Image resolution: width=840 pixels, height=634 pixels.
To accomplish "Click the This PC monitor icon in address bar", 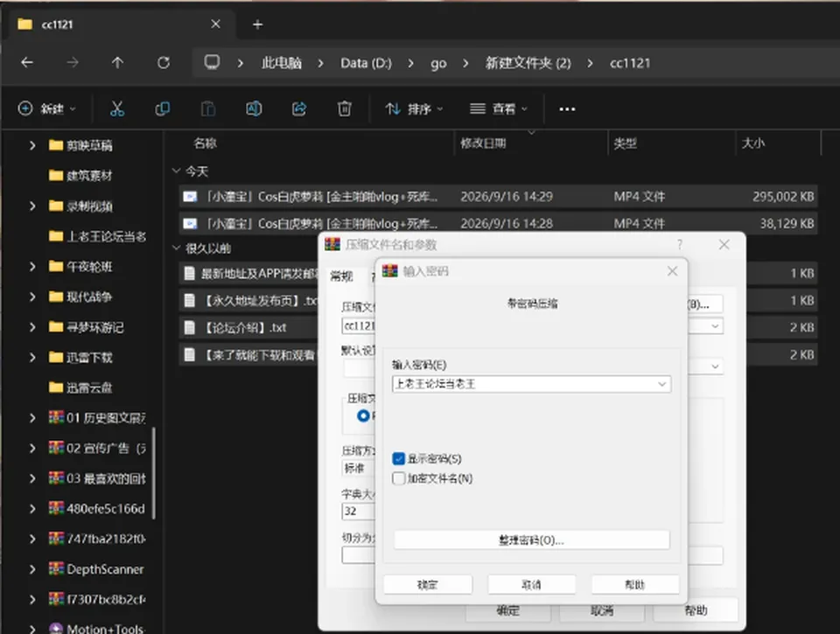I will pos(212,62).
